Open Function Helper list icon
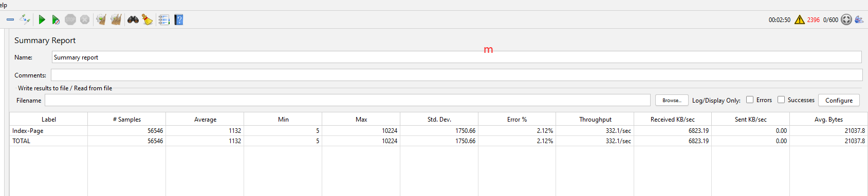 point(164,19)
